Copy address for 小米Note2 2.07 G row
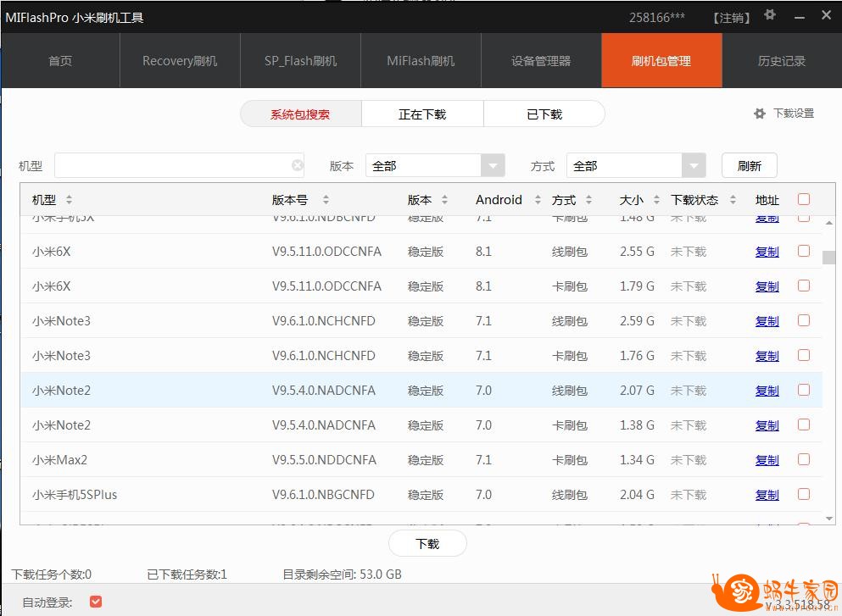Image resolution: width=842 pixels, height=616 pixels. click(x=767, y=390)
